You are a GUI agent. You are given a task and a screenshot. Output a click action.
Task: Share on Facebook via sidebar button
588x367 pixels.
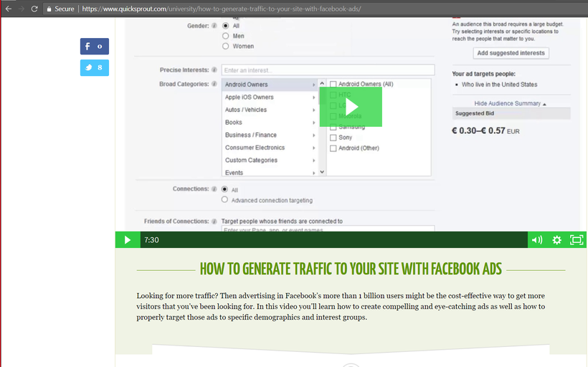coord(95,46)
